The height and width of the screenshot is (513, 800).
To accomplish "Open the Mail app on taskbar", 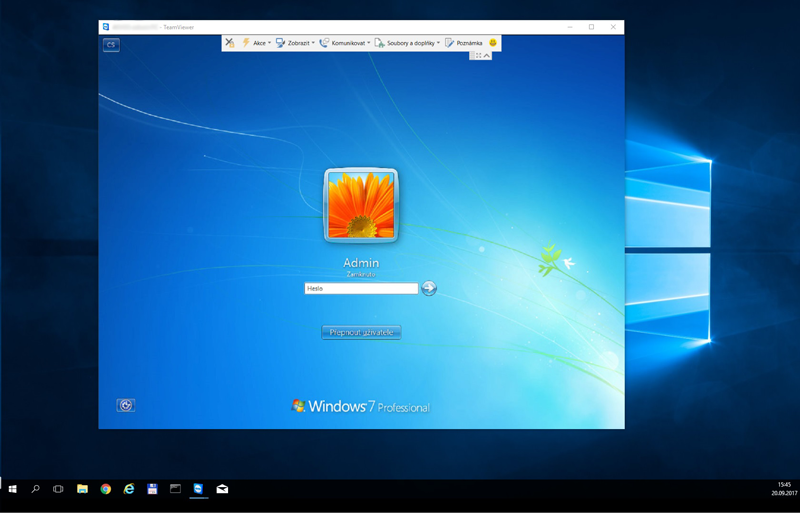I will click(x=222, y=489).
